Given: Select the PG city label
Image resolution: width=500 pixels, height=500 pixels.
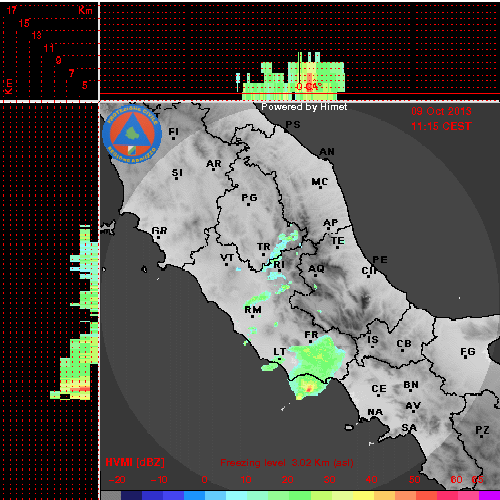Looking at the screenshot, I should [x=249, y=198].
